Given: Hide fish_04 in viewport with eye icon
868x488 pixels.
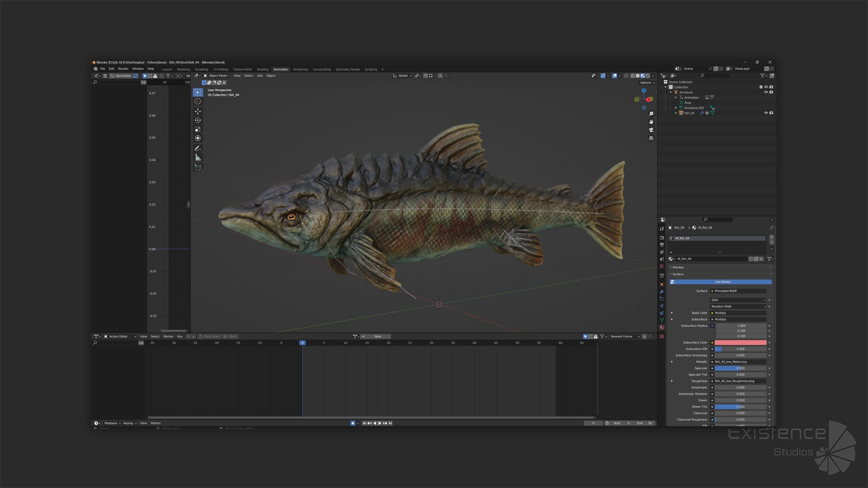Looking at the screenshot, I should (766, 113).
